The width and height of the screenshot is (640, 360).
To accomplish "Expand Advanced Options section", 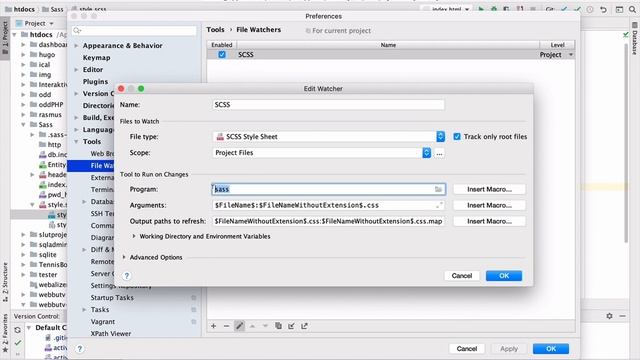I will pos(124,257).
